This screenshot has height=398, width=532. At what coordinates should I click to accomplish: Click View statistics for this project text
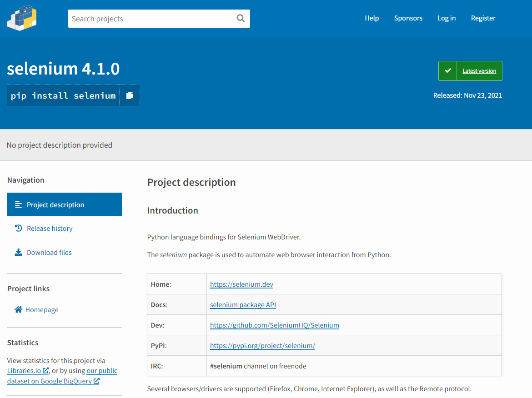tap(56, 360)
